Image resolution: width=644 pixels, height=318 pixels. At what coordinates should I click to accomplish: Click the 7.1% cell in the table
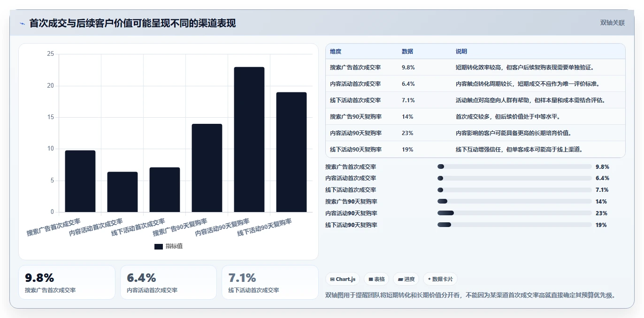[408, 100]
